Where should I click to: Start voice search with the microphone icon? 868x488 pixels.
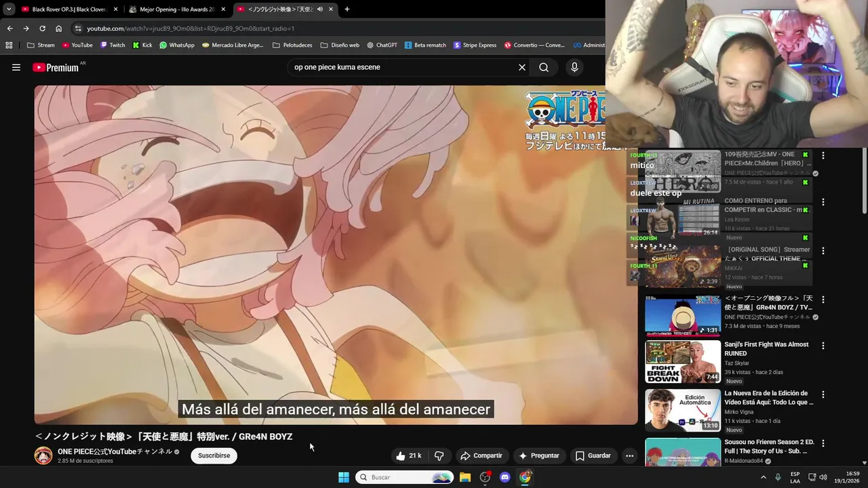pos(574,67)
